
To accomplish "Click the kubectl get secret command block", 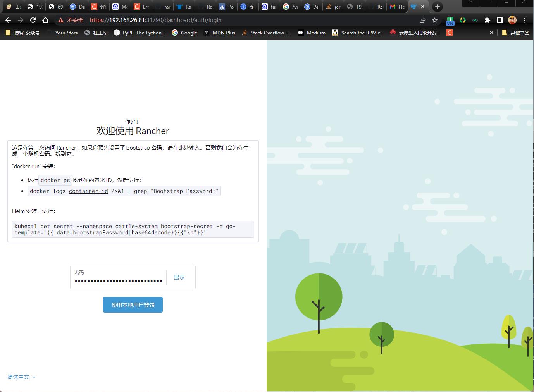I will tap(133, 229).
